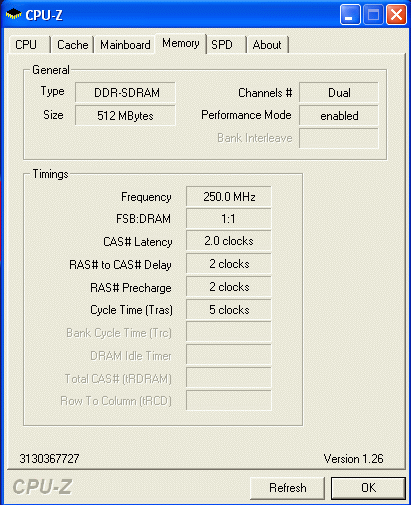Close the CPU-Z window
This screenshot has width=411, height=505.
point(396,15)
